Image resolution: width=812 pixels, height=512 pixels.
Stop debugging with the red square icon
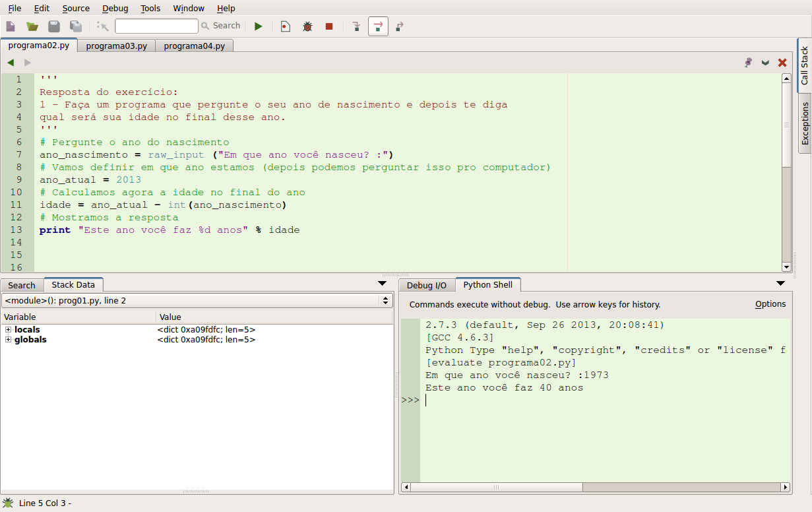click(328, 26)
